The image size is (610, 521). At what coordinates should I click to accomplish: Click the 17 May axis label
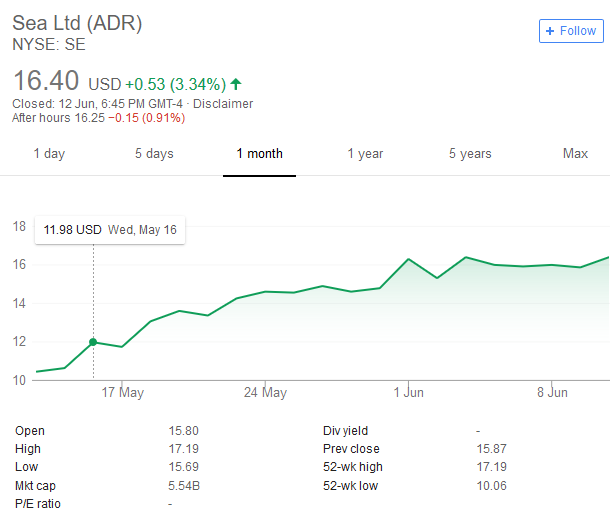coord(123,392)
